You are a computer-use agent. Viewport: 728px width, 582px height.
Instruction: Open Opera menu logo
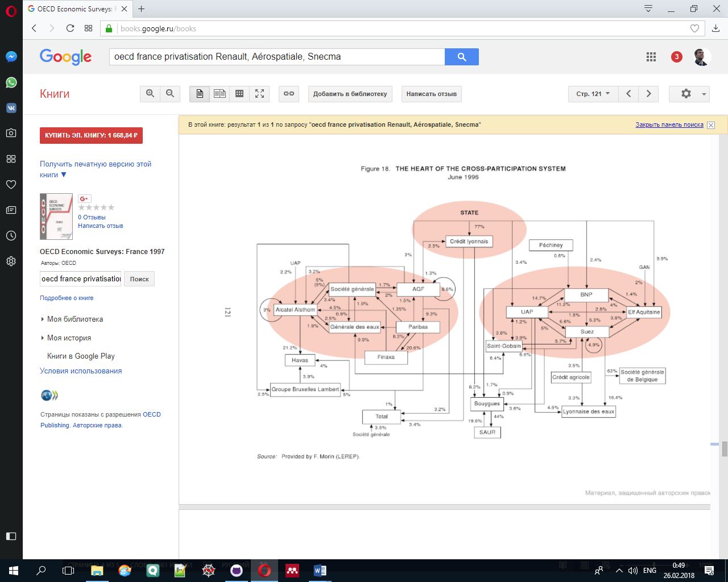click(11, 10)
